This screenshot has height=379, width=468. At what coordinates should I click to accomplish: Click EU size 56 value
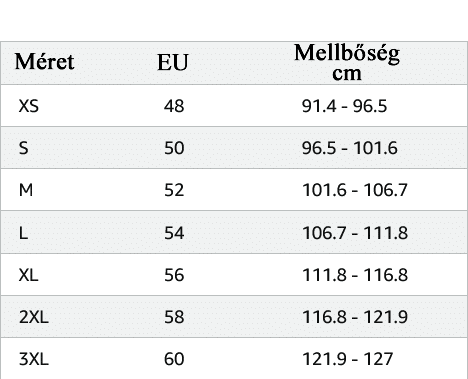pyautogui.click(x=174, y=275)
